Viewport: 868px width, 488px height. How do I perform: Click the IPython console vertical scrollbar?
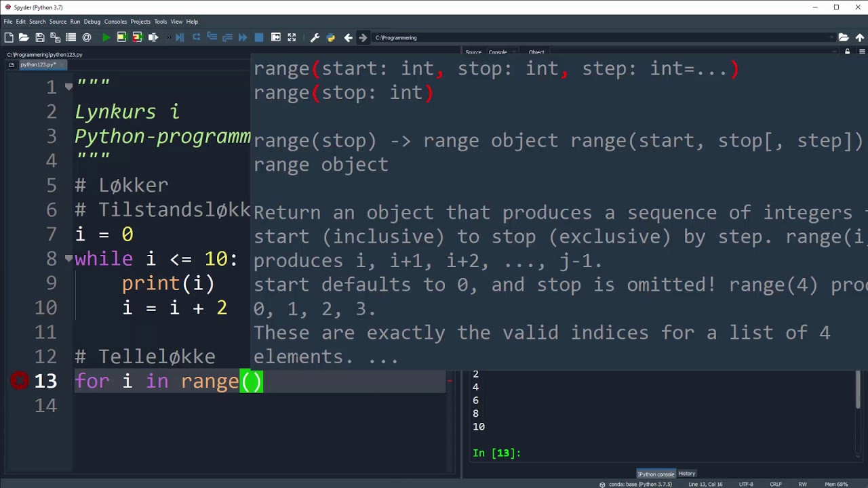point(859,390)
